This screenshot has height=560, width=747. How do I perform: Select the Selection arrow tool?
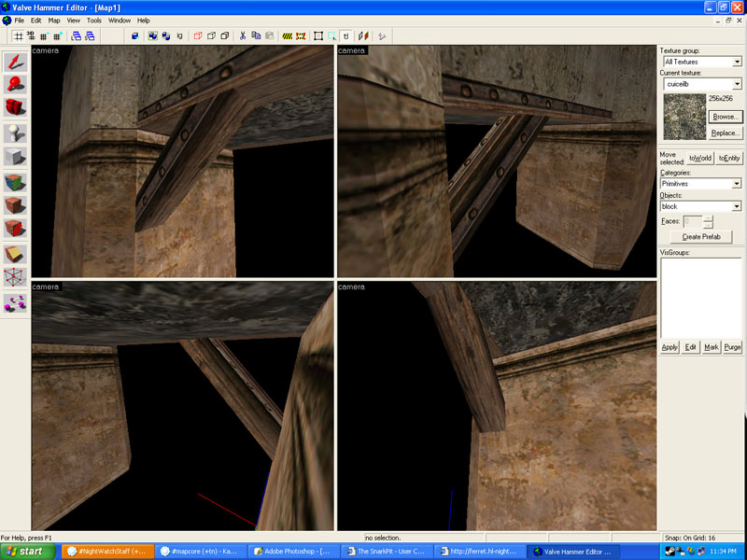(16, 62)
